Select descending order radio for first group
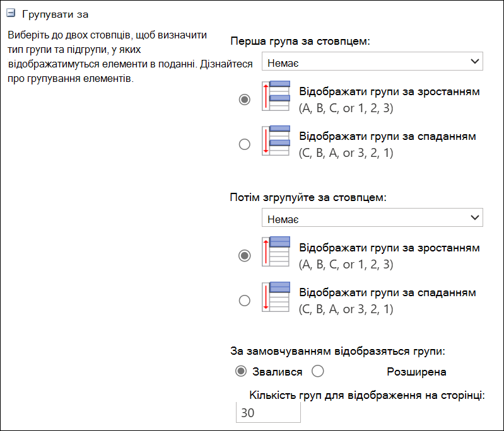This screenshot has height=431, width=504. (245, 144)
